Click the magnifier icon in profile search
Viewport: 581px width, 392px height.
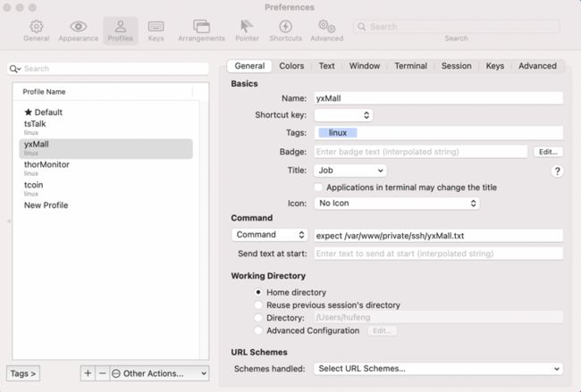pos(13,69)
